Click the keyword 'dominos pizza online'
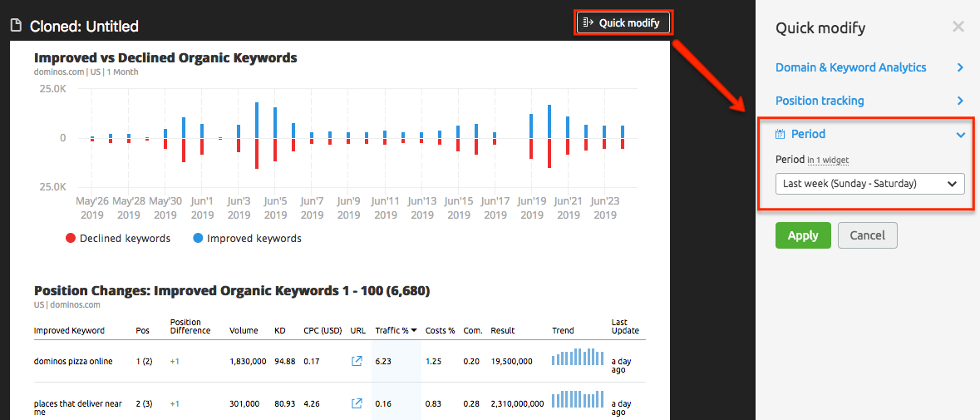980x420 pixels. [73, 361]
